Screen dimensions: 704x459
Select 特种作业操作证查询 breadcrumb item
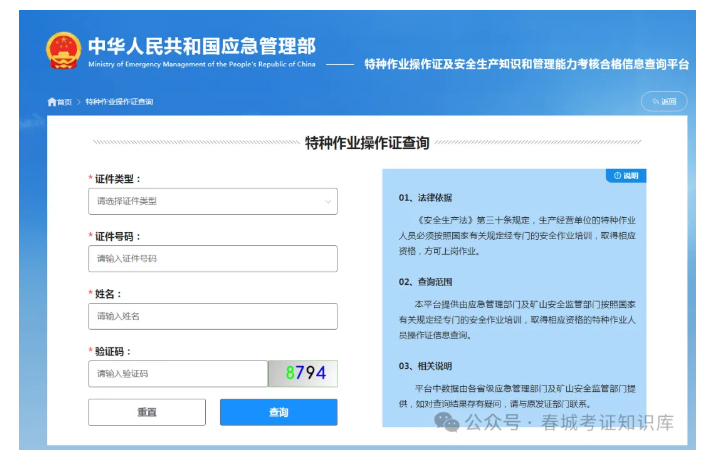tap(119, 102)
